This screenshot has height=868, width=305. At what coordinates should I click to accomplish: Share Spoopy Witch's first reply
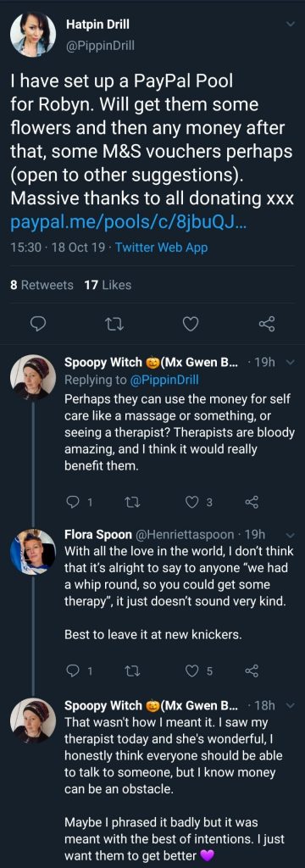pyautogui.click(x=252, y=502)
